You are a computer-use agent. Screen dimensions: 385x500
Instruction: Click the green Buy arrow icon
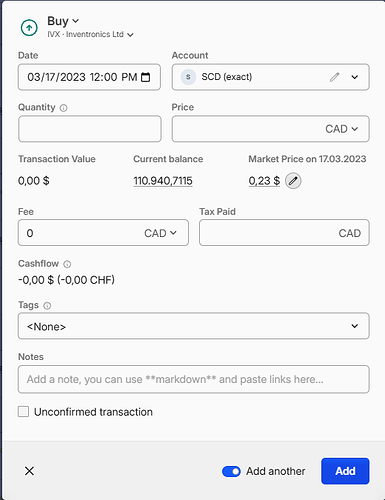[29, 28]
